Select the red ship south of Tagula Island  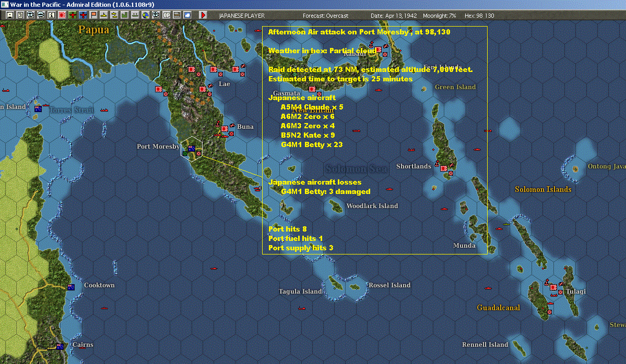click(302, 308)
